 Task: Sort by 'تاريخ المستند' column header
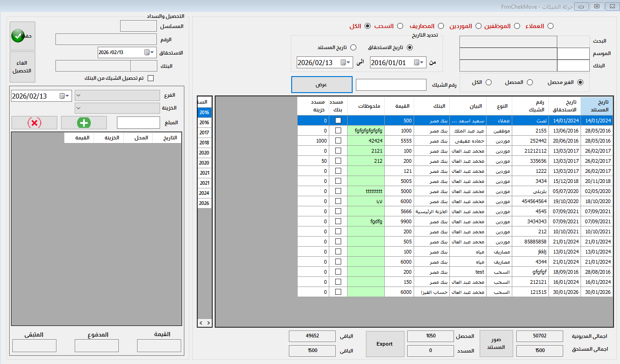(596, 106)
